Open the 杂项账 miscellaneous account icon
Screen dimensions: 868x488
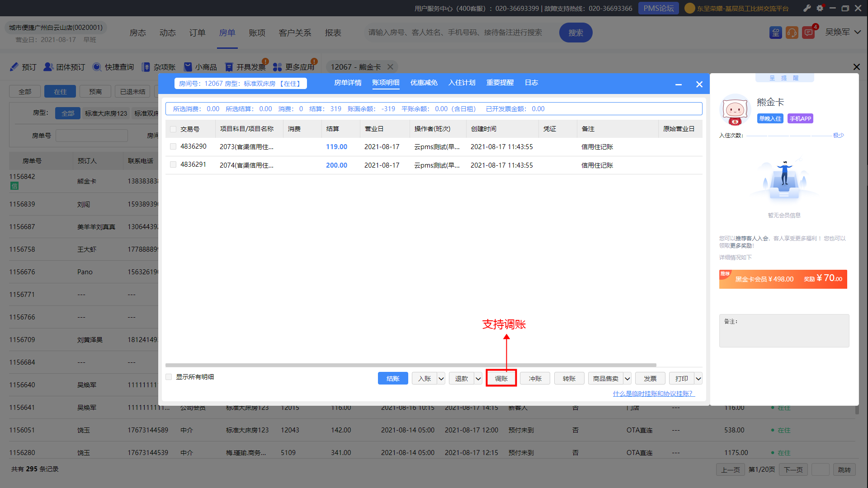(x=146, y=67)
